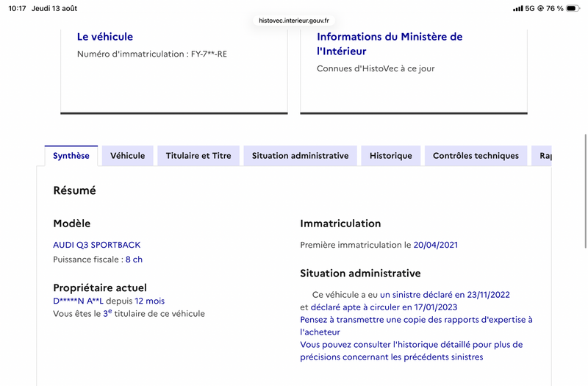Tap the histovec.interieur.gouv.fr address bar

293,21
